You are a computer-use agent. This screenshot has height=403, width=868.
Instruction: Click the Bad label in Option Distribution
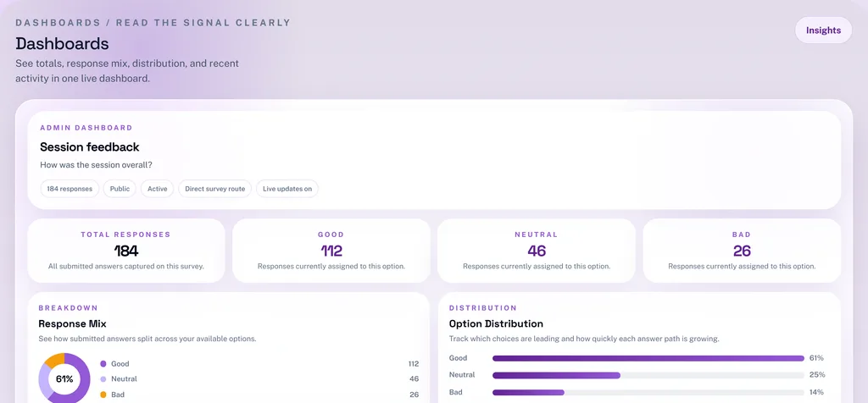pyautogui.click(x=455, y=392)
